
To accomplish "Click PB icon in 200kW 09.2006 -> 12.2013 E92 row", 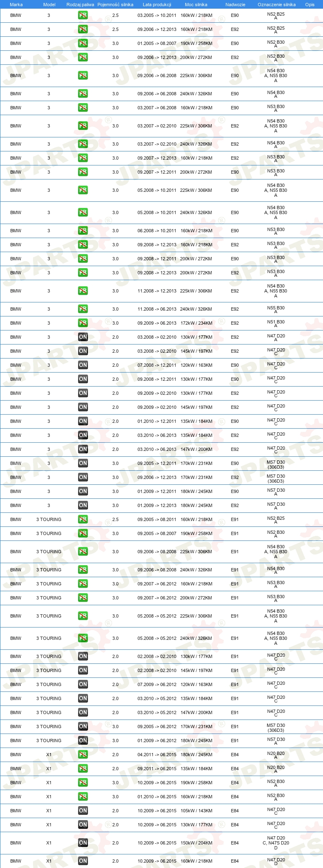I will (x=83, y=57).
